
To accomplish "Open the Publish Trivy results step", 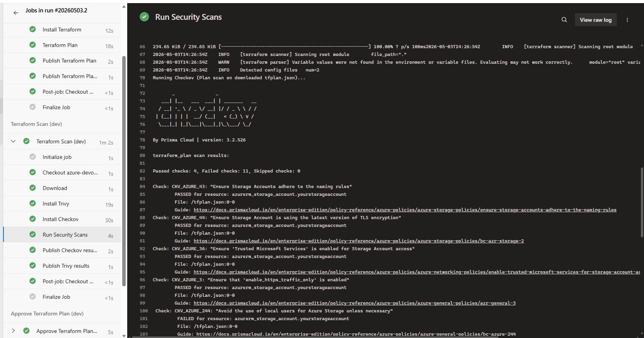I will pos(62,266).
